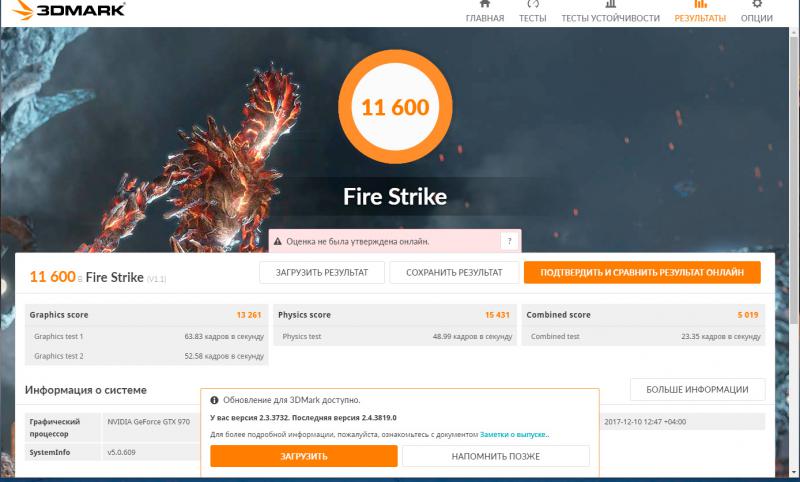Switch to the Тесты устойчивости tab
Image resolution: width=800 pixels, height=482 pixels.
pos(610,18)
